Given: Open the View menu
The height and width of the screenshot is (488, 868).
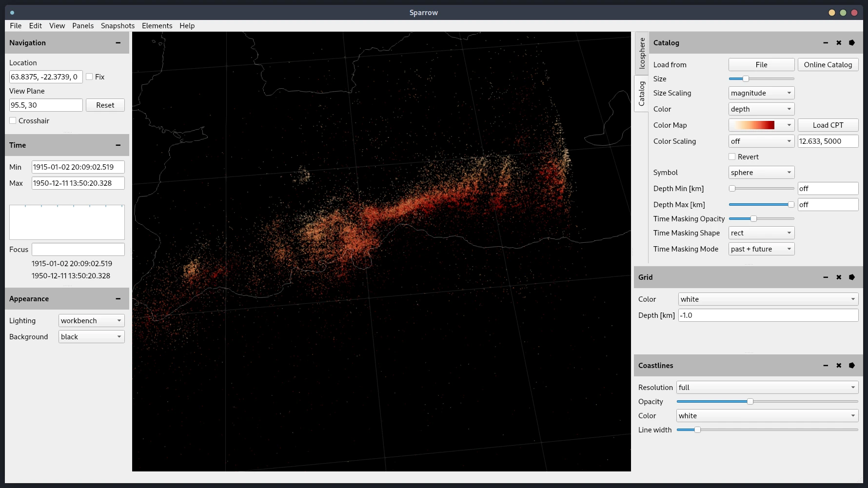Looking at the screenshot, I should coord(57,26).
